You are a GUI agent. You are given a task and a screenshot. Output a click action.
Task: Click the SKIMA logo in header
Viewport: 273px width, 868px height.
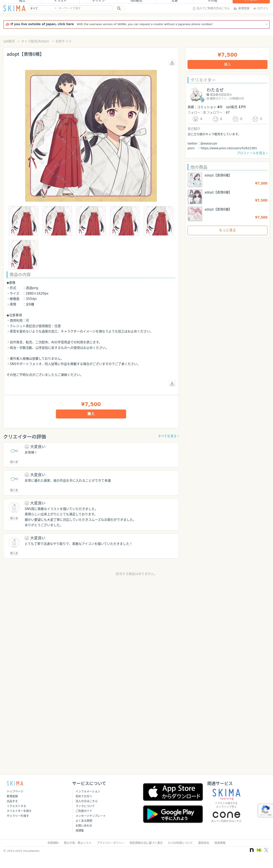[x=14, y=9]
